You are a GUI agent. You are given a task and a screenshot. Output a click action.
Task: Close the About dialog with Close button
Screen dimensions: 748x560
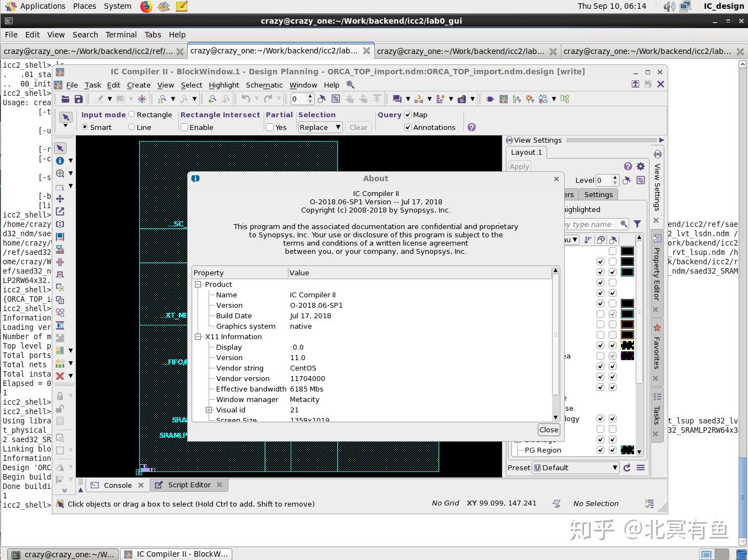(x=548, y=429)
